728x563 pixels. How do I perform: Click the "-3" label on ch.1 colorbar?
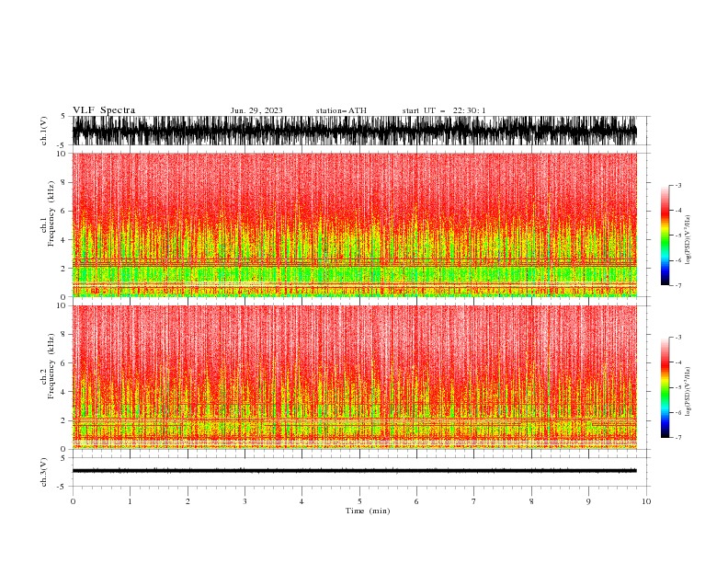pos(677,185)
